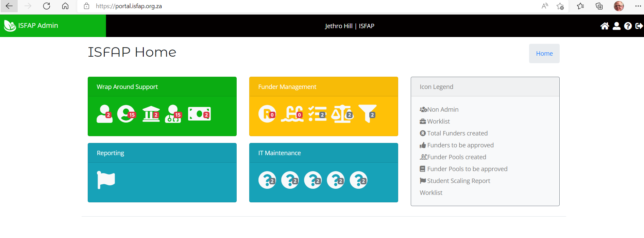Open money bill icon in Wrap Around Support

coord(199,114)
